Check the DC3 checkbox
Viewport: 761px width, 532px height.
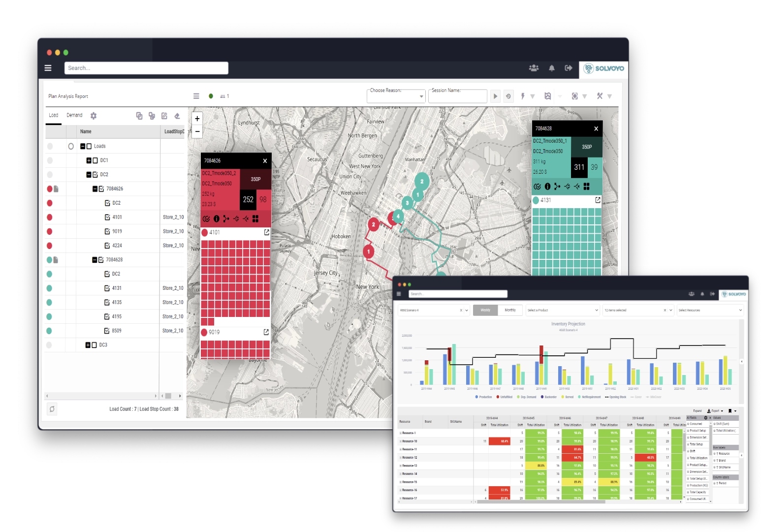tap(94, 345)
